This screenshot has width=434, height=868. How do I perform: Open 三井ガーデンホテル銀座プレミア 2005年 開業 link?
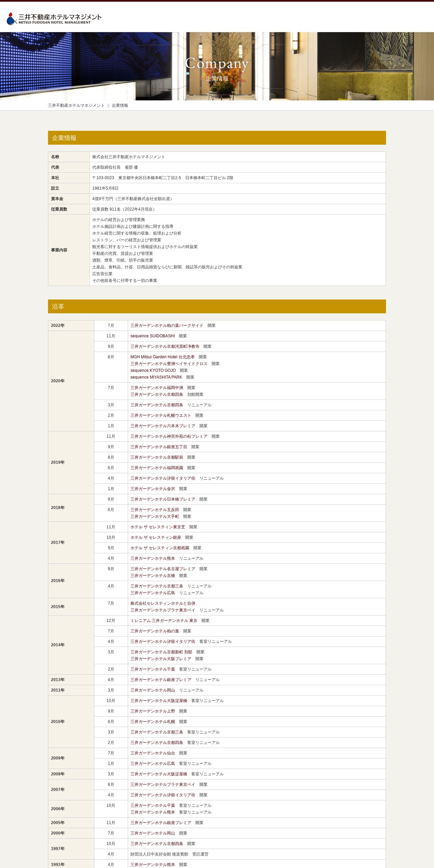(x=161, y=823)
